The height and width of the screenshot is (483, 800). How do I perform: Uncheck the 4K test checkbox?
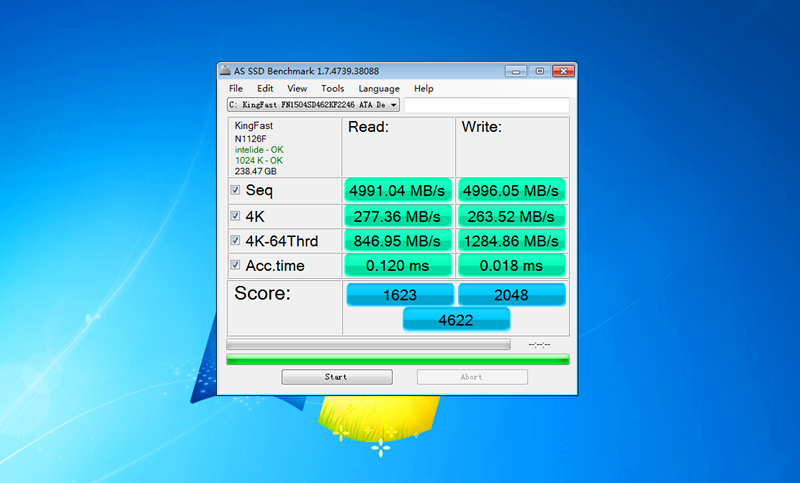click(x=235, y=216)
